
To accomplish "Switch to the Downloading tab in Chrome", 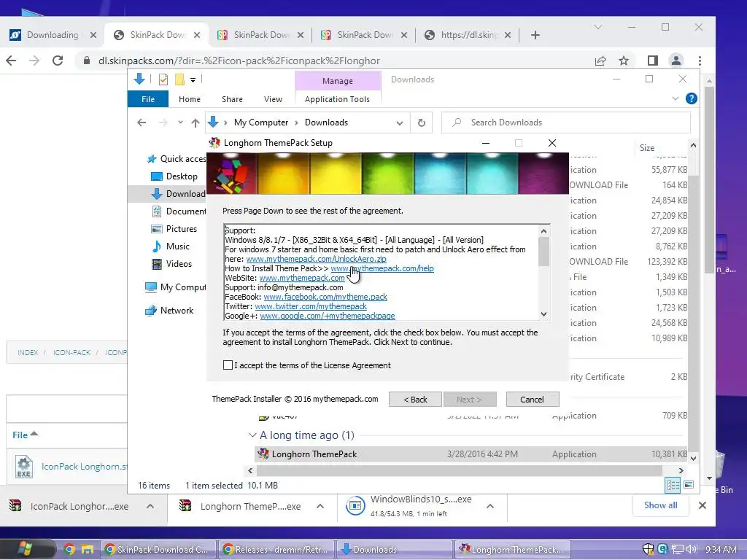I will coord(53,35).
